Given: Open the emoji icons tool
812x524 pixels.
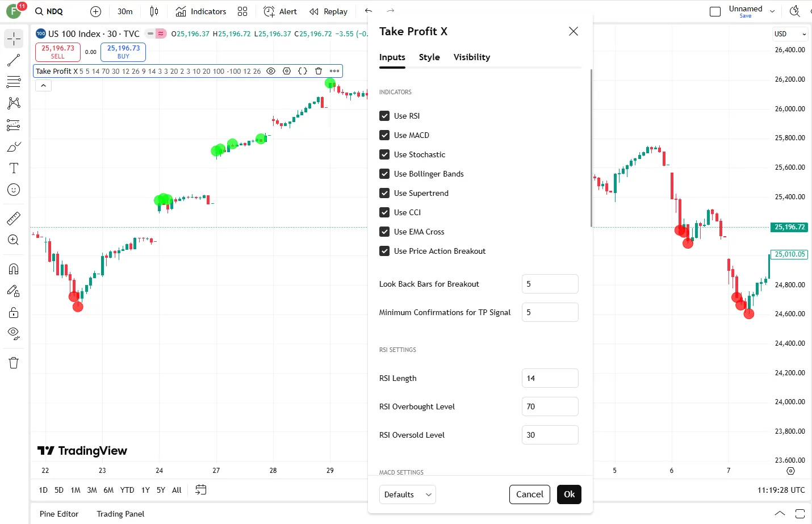Looking at the screenshot, I should 14,190.
